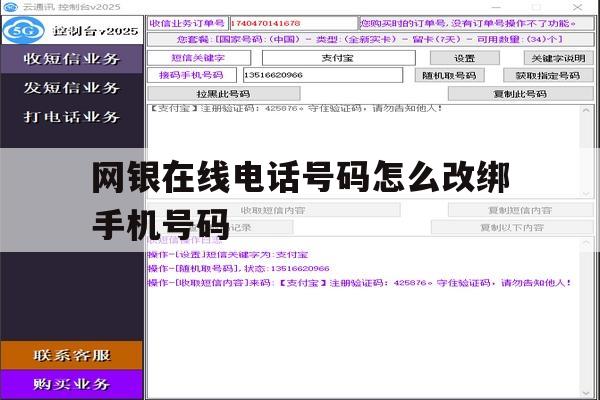Click the 拉黑此号码 button
Viewport: 600px width, 400px height.
[224, 94]
